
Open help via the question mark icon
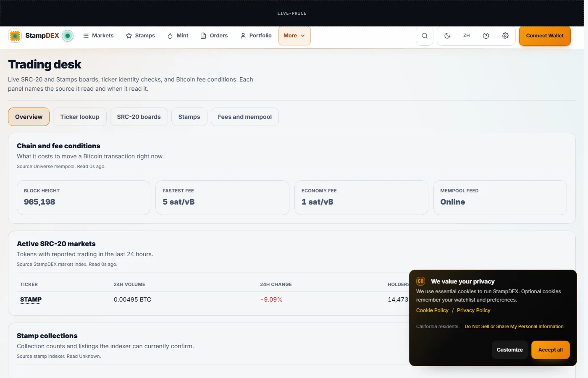(x=486, y=36)
